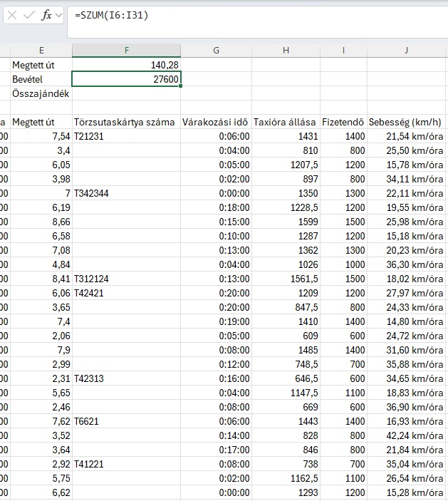Select the Fizetendő header cell
This screenshot has width=448, height=501.
click(x=343, y=122)
